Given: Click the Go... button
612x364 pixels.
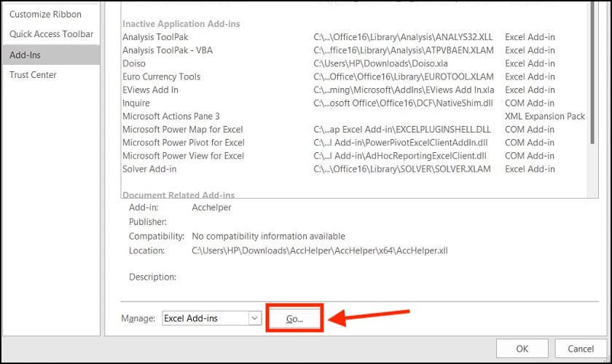Looking at the screenshot, I should point(294,318).
